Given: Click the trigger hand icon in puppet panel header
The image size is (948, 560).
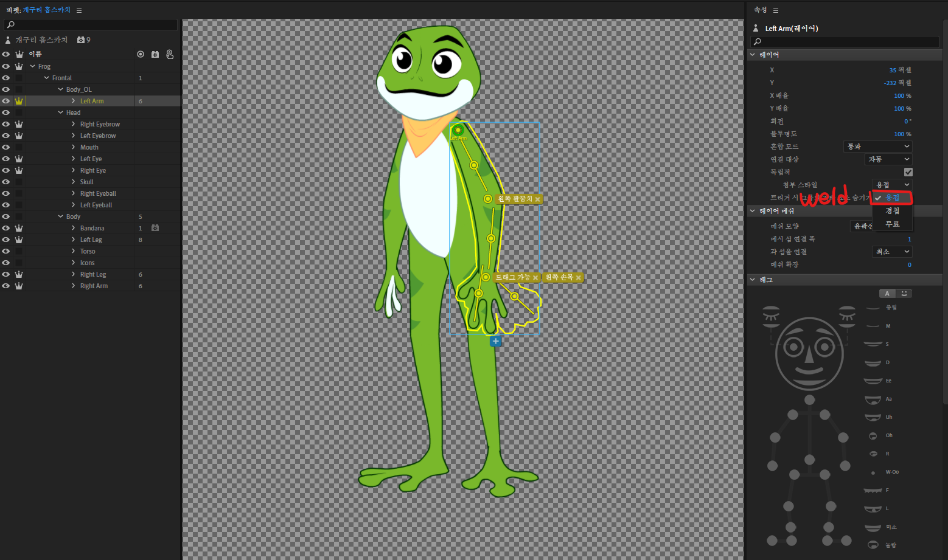Looking at the screenshot, I should tap(170, 54).
